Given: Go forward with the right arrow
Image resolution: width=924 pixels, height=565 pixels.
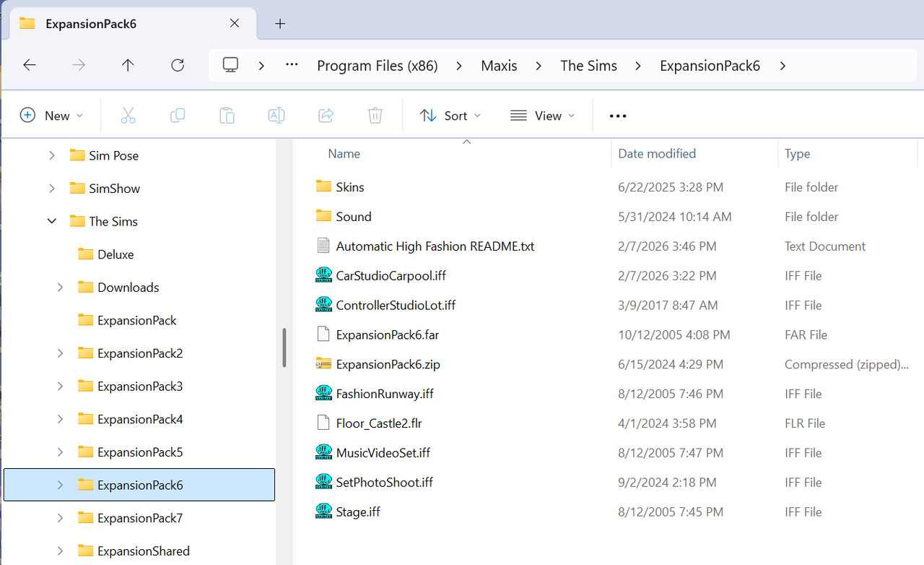Looking at the screenshot, I should click(79, 65).
